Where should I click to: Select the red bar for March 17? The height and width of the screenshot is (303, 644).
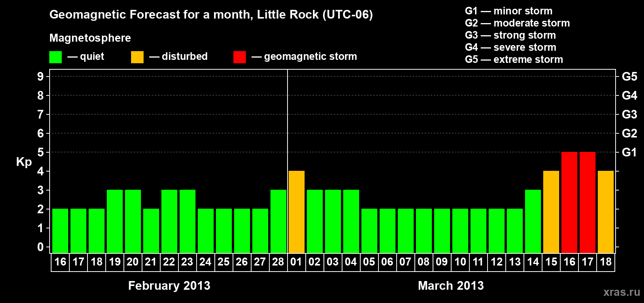click(x=588, y=202)
